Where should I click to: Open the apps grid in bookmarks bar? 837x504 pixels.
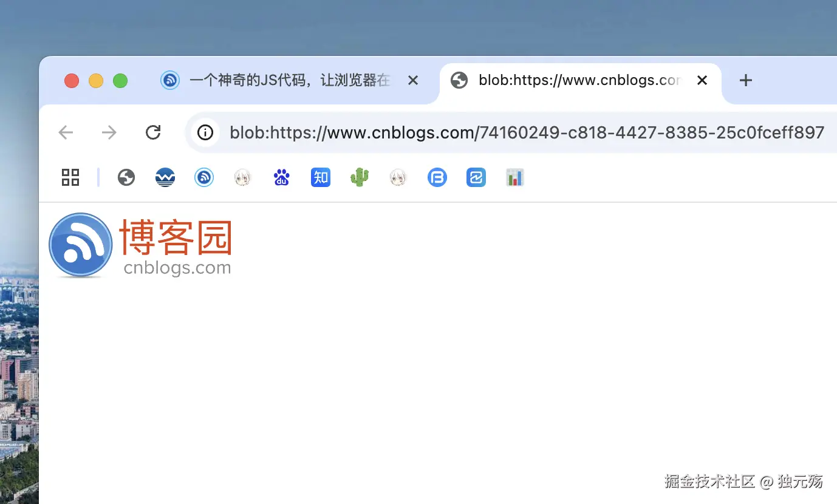click(x=70, y=177)
